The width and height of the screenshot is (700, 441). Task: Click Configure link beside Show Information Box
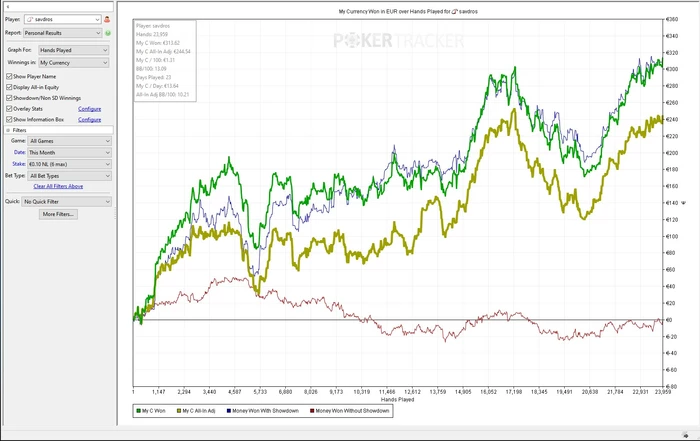(89, 120)
